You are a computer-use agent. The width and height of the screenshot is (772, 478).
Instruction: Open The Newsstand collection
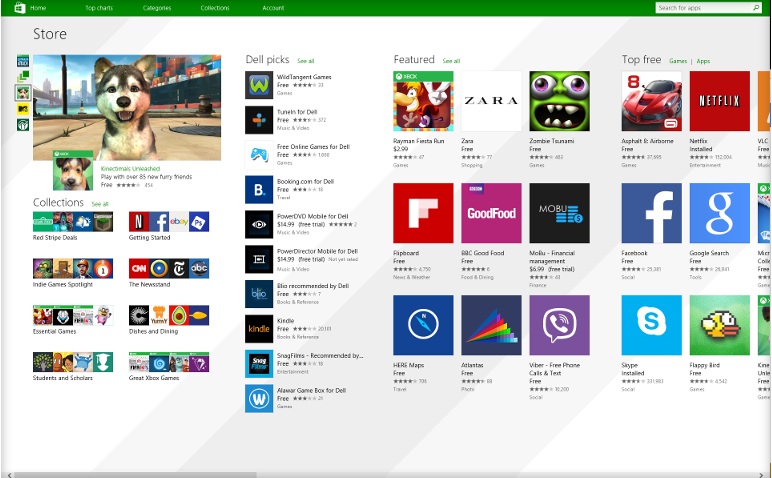(x=169, y=268)
